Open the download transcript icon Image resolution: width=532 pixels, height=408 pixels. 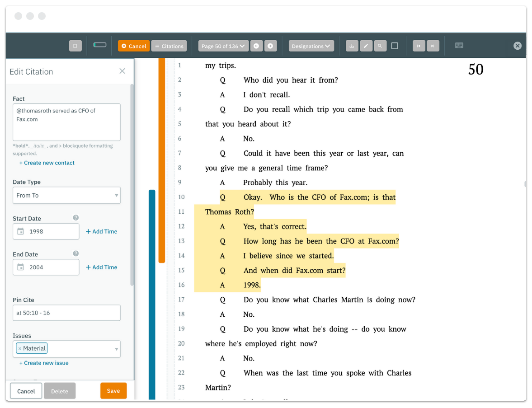352,46
